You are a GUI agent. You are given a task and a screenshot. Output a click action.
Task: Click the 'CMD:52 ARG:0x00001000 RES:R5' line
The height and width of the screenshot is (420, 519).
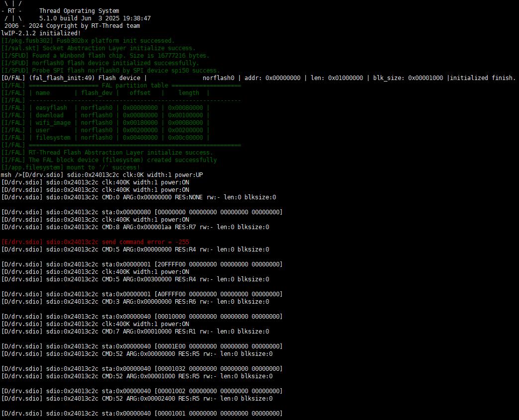pyautogui.click(x=137, y=376)
